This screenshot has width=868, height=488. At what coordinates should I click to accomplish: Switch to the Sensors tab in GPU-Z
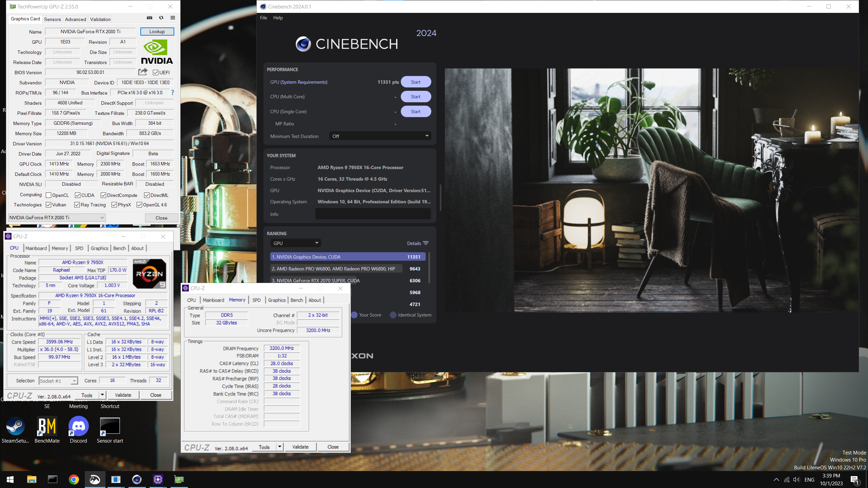coord(53,19)
